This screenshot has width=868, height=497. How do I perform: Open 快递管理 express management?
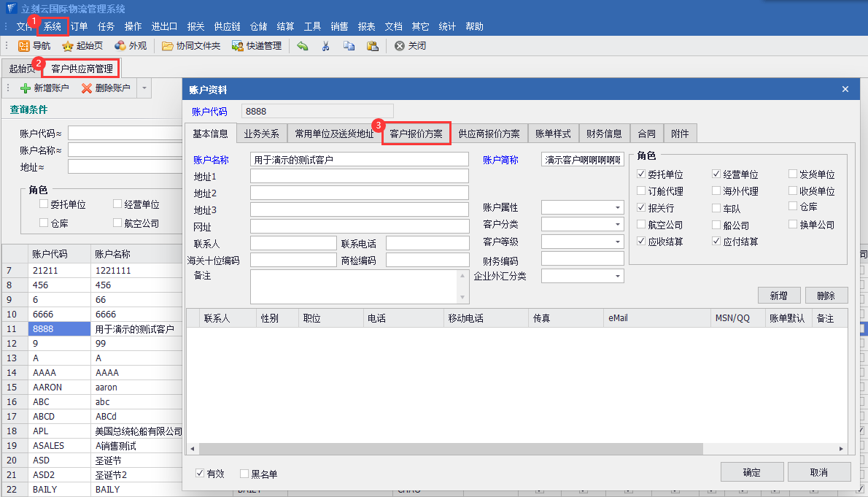pos(238,46)
